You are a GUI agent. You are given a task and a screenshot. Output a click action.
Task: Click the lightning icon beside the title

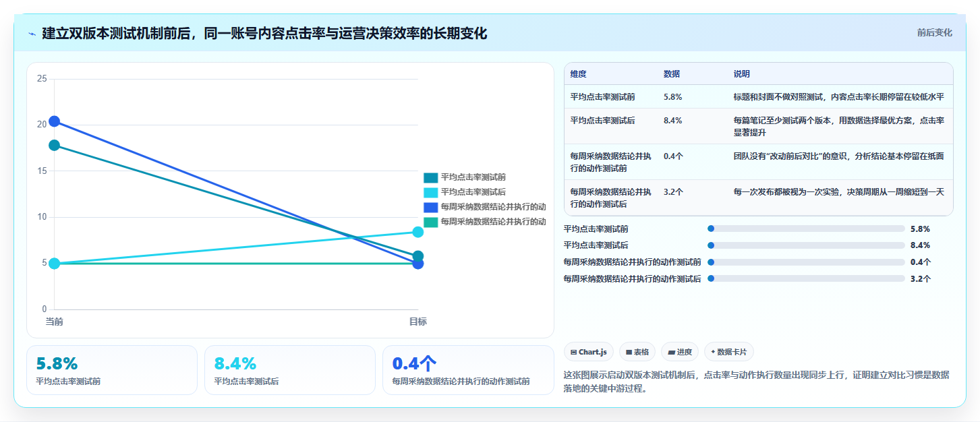point(32,34)
